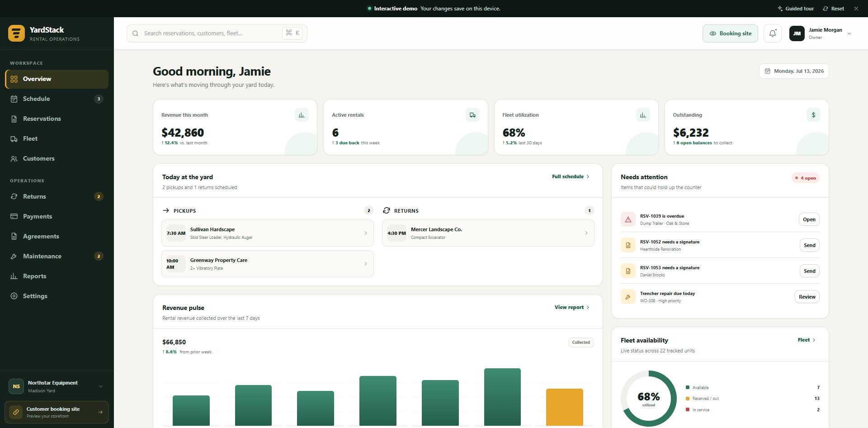Screen dimensions: 868x428
Task: Click the calendar icon beside the date
Action: click(767, 71)
